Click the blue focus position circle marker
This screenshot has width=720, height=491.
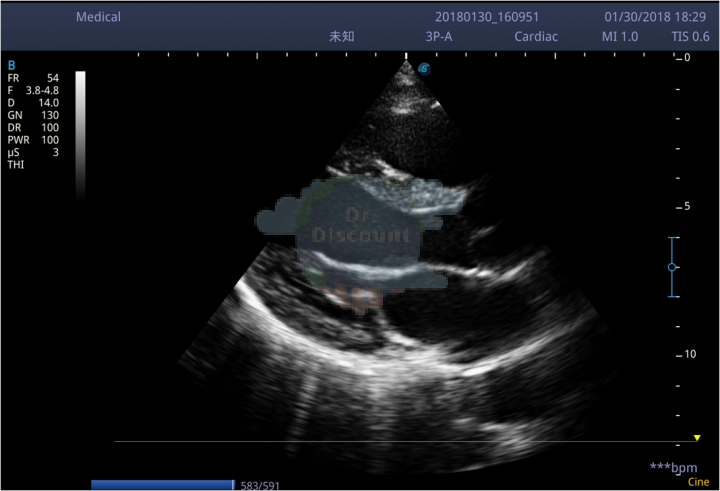coord(672,267)
